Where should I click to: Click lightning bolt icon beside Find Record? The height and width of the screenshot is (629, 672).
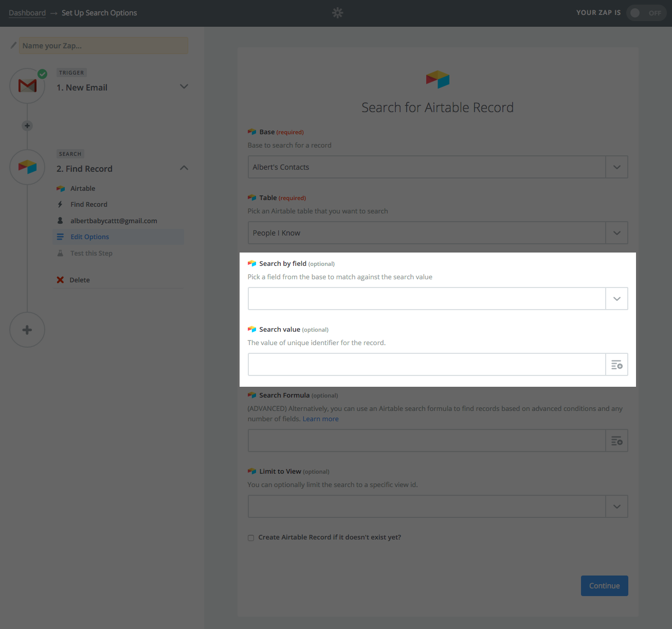(60, 205)
